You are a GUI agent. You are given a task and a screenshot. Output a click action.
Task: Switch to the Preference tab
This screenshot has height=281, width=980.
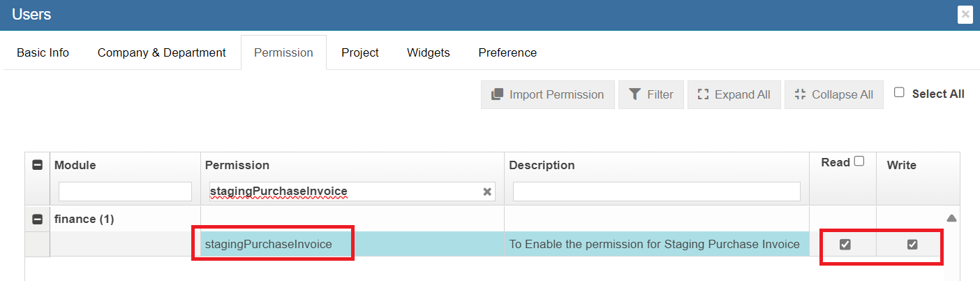(x=507, y=52)
